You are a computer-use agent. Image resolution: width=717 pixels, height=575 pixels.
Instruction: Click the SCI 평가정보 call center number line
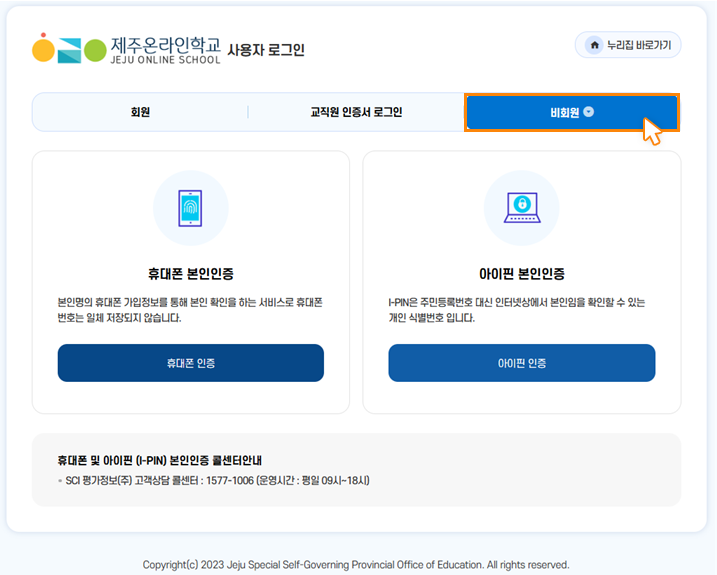click(x=214, y=480)
